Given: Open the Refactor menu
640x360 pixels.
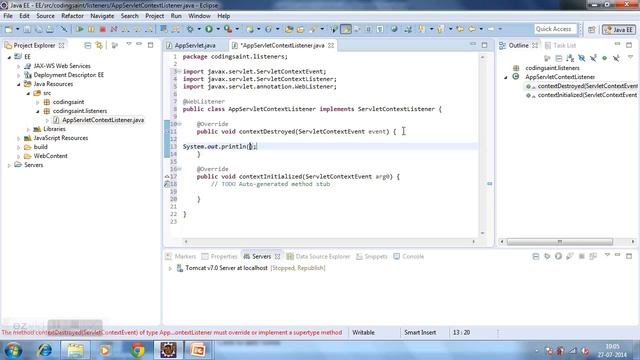Looking at the screenshot, I should pos(72,16).
